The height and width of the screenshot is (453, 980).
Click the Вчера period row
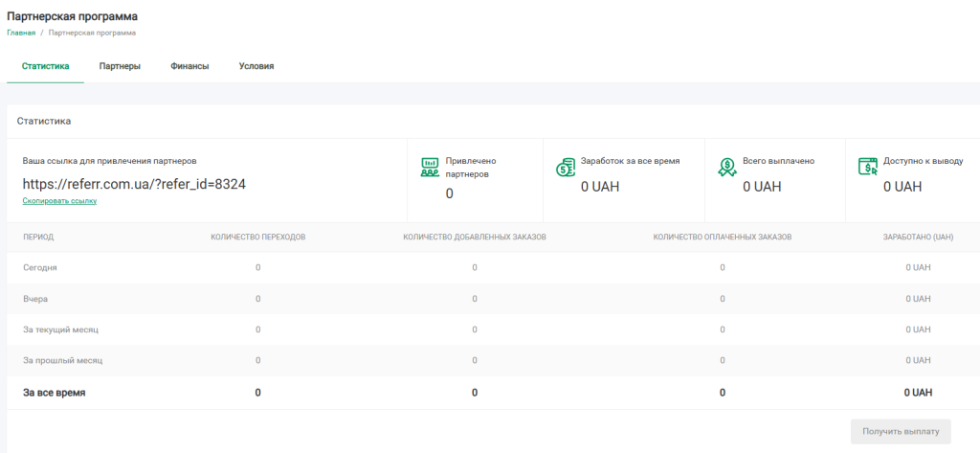35,299
